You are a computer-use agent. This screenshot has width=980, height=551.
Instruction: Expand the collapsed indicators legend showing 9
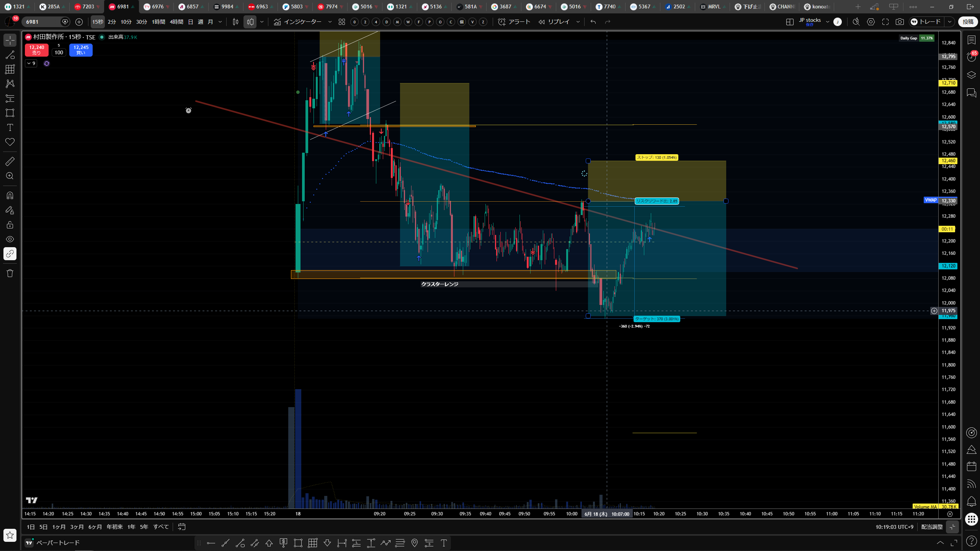tap(31, 64)
